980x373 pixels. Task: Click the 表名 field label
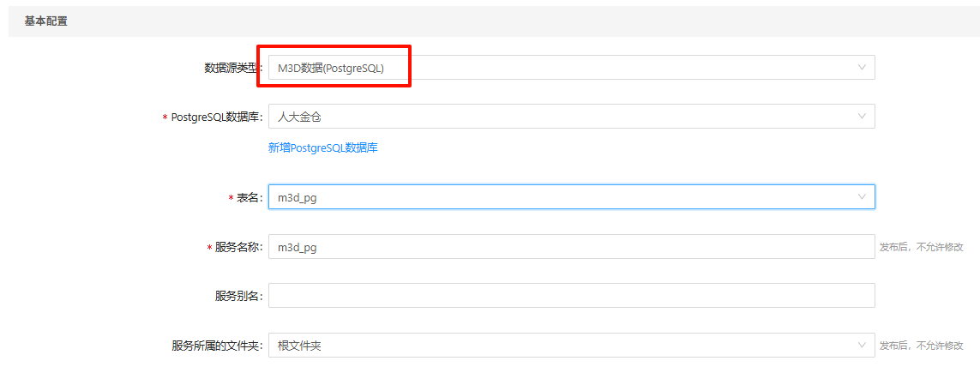(x=249, y=198)
